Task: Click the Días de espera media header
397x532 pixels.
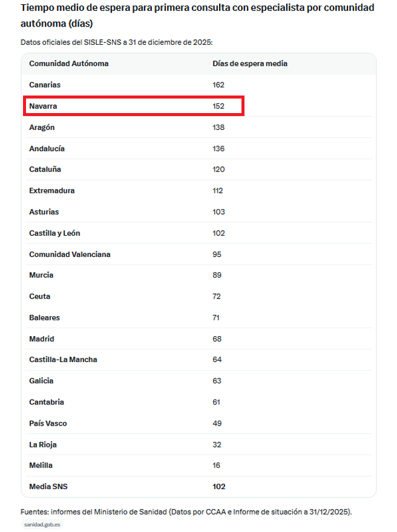Action: [250, 63]
